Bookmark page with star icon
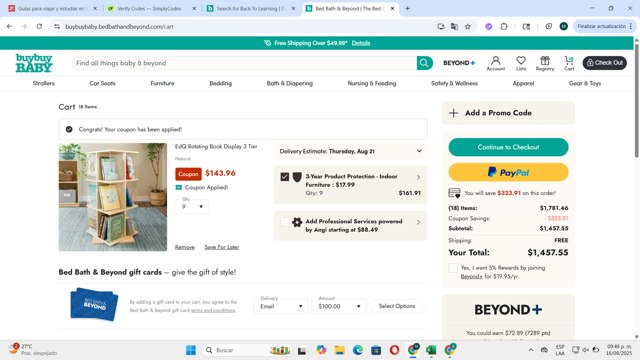 pyautogui.click(x=468, y=26)
